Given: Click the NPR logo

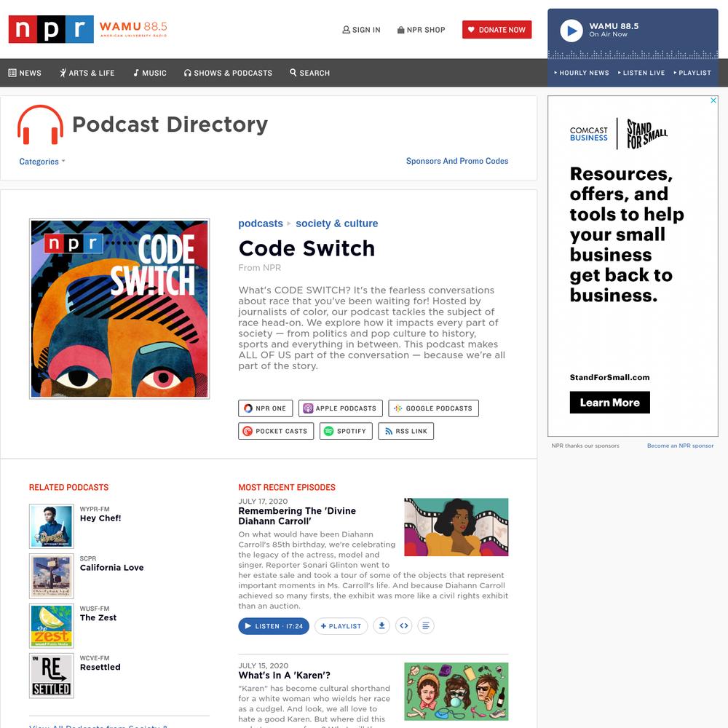Looking at the screenshot, I should pos(51,29).
